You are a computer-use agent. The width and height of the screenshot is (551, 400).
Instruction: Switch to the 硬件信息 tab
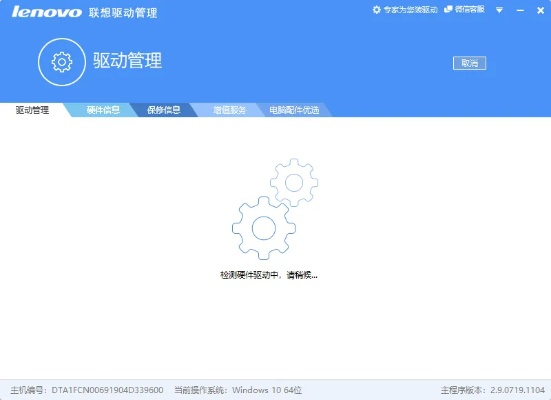tap(103, 110)
